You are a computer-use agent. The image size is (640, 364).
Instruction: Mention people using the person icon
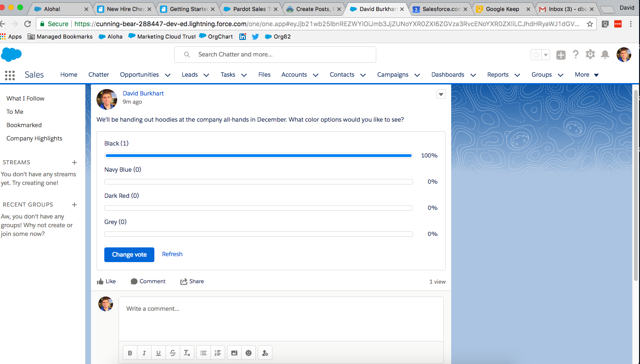(265, 353)
